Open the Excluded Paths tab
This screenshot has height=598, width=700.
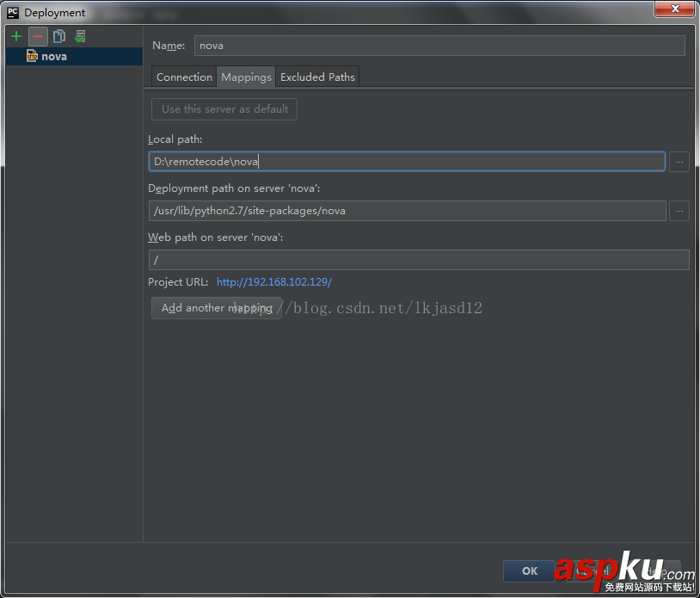coord(316,77)
